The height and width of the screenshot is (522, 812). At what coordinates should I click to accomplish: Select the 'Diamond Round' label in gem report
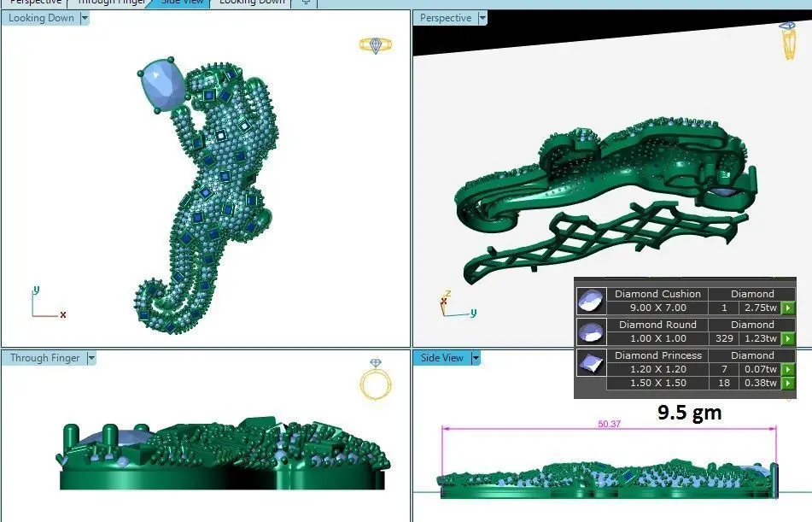pos(657,325)
